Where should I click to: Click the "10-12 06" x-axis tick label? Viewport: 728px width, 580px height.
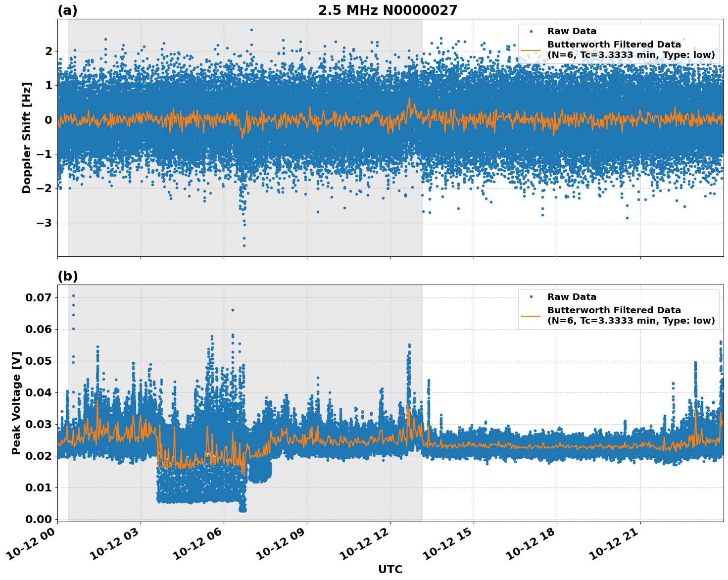199,542
